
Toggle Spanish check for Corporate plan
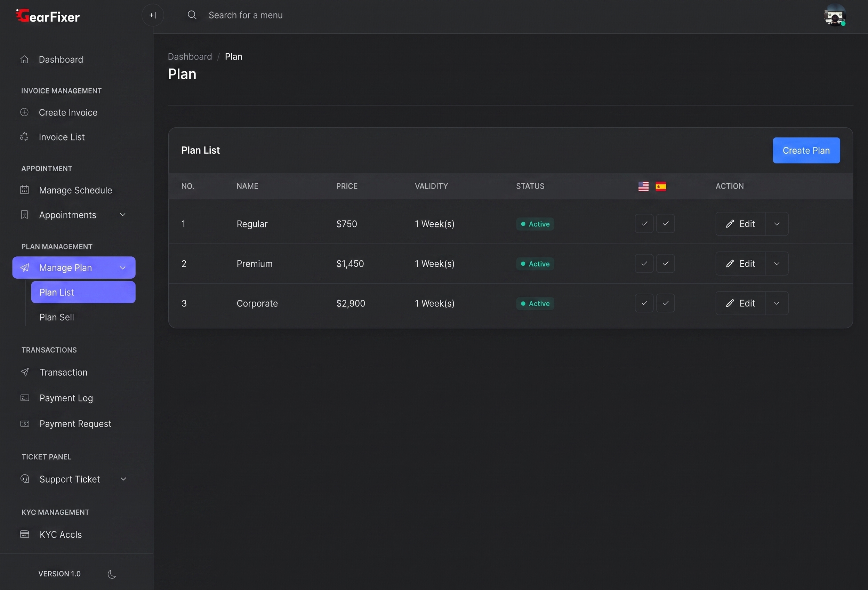click(x=666, y=303)
